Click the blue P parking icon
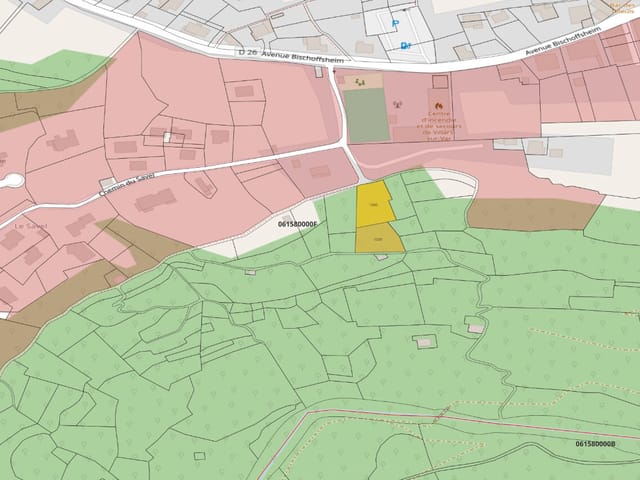Viewport: 640px width, 480px height. pos(395,24)
